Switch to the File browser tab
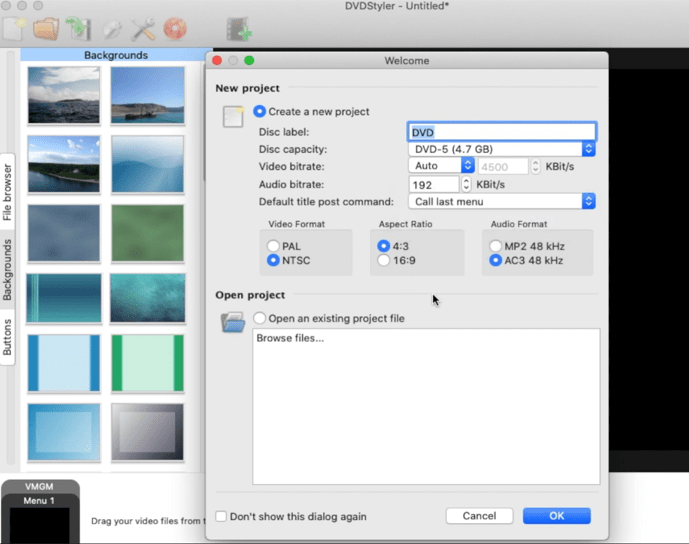Image resolution: width=689 pixels, height=544 pixels. pyautogui.click(x=8, y=194)
